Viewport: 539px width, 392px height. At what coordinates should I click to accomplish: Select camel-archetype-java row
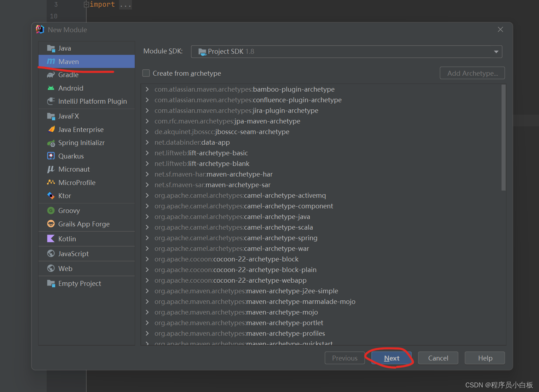321,217
